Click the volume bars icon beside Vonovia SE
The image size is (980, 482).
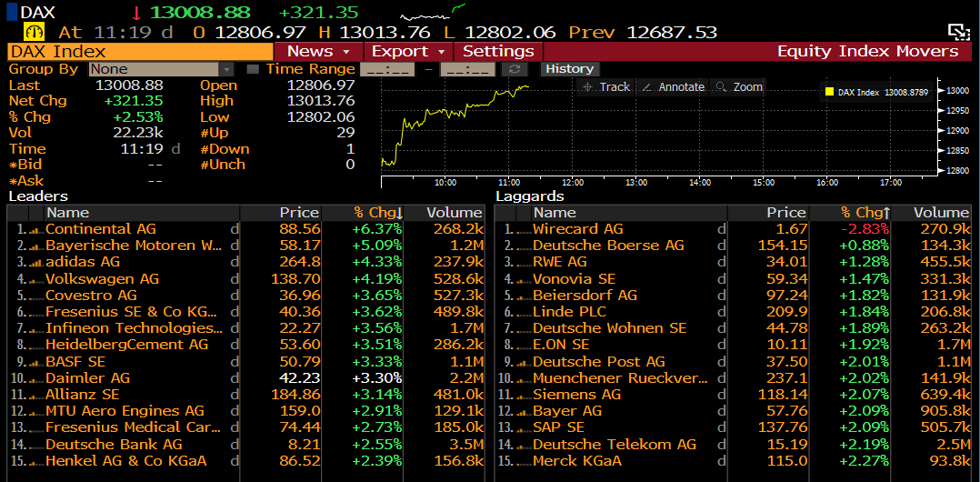pyautogui.click(x=524, y=279)
